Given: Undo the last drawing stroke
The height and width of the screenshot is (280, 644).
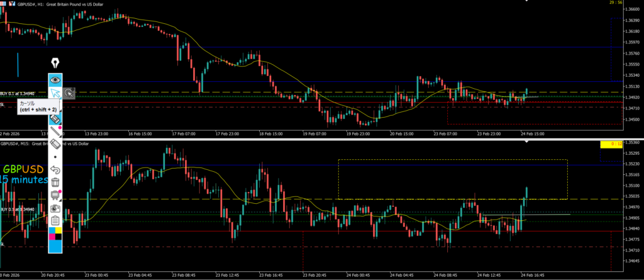Looking at the screenshot, I should click(55, 170).
